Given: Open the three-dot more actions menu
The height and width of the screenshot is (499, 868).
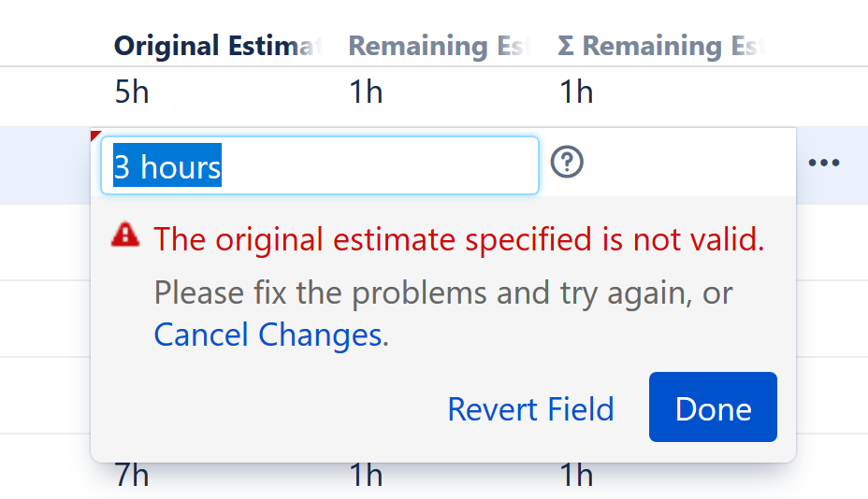Looking at the screenshot, I should (x=823, y=164).
